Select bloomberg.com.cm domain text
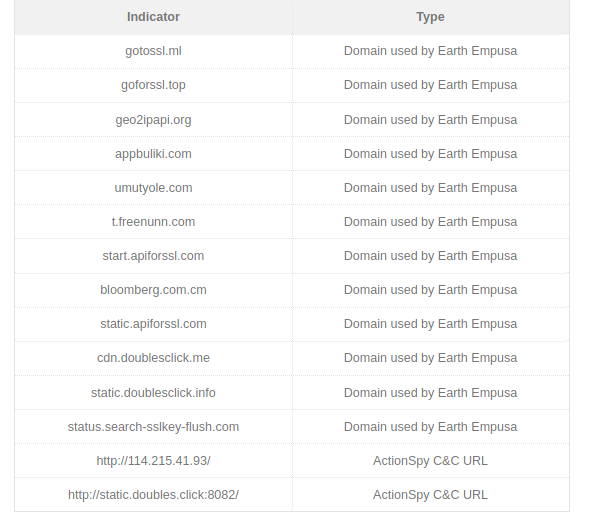The width and height of the screenshot is (593, 516). coord(153,290)
